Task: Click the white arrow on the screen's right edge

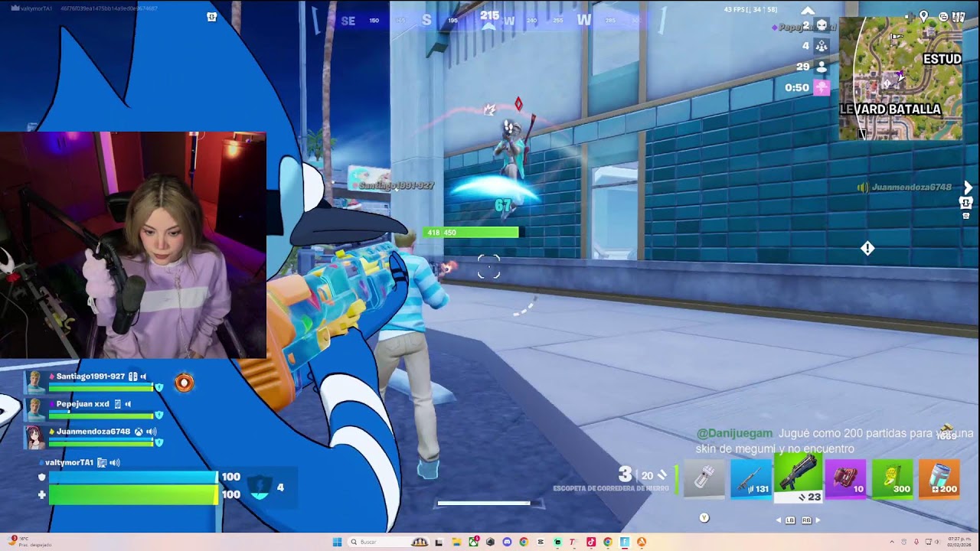Action: (968, 187)
